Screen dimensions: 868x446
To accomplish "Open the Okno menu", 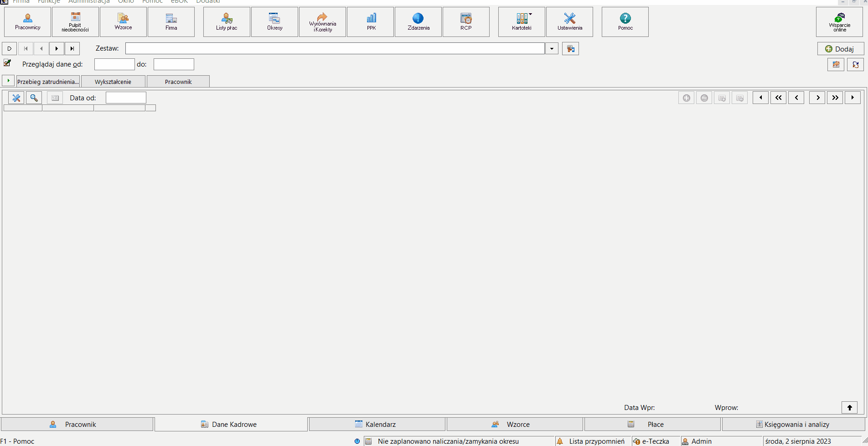I will (x=126, y=2).
